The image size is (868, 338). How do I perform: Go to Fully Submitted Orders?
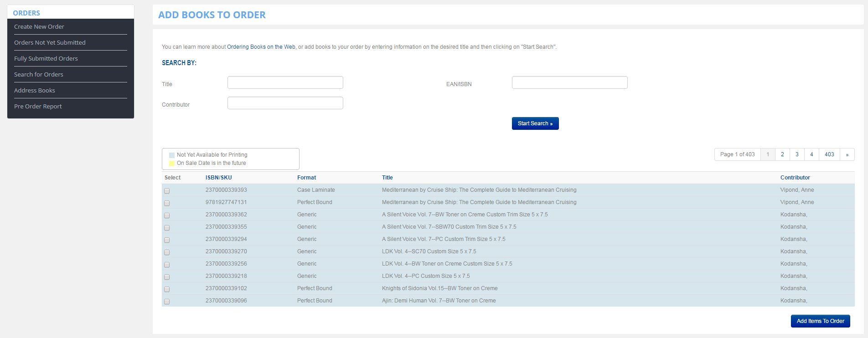[x=46, y=58]
